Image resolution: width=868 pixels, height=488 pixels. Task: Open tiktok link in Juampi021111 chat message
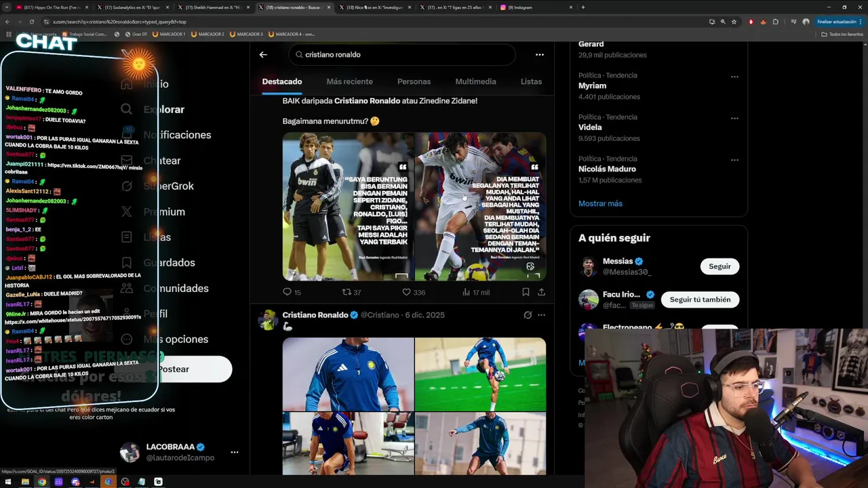(x=87, y=165)
